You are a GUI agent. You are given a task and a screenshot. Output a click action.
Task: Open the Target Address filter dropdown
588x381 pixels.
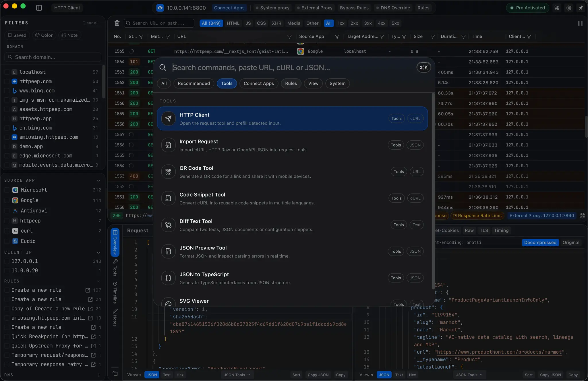(x=382, y=37)
